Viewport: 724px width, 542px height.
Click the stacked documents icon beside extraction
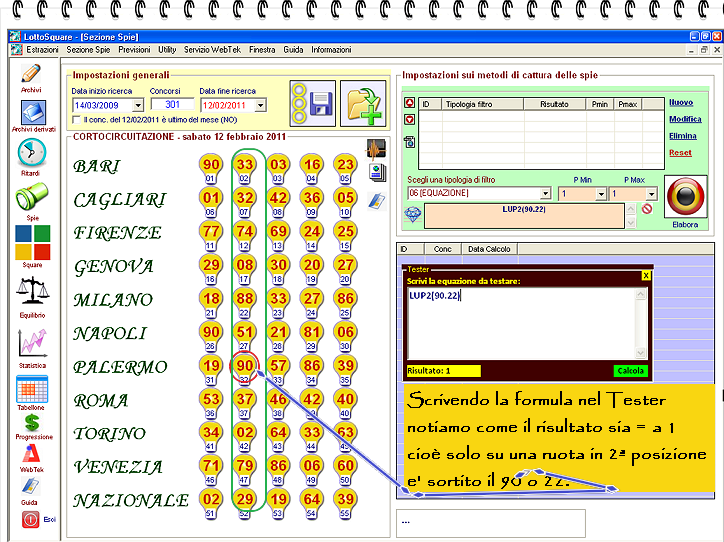pyautogui.click(x=377, y=173)
